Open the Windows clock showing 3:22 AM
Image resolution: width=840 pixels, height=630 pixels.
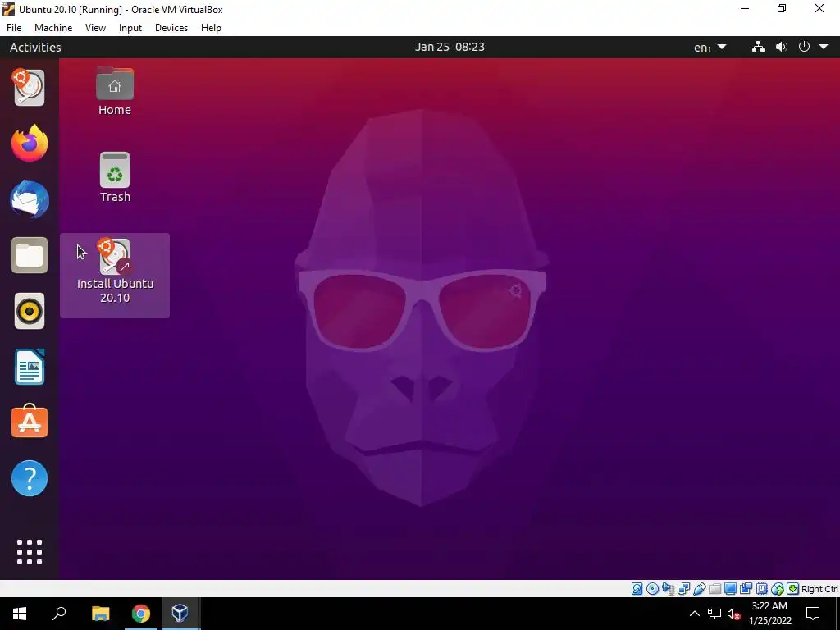[769, 614]
